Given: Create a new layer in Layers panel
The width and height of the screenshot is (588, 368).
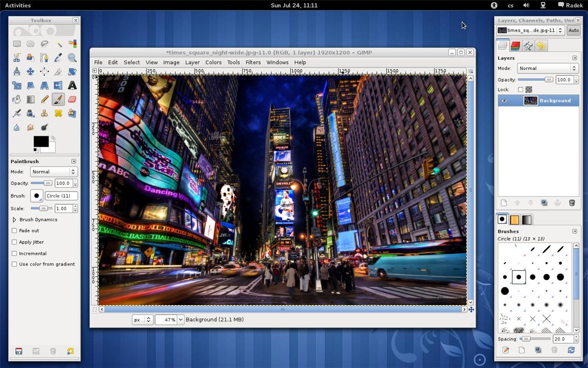Looking at the screenshot, I should pyautogui.click(x=504, y=203).
